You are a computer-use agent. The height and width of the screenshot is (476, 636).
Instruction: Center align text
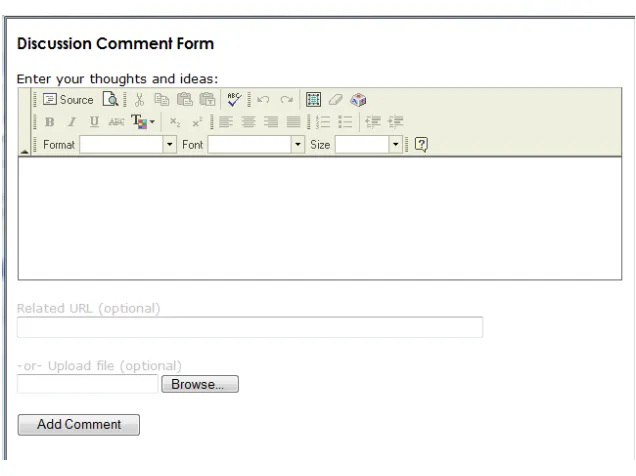[x=248, y=122]
